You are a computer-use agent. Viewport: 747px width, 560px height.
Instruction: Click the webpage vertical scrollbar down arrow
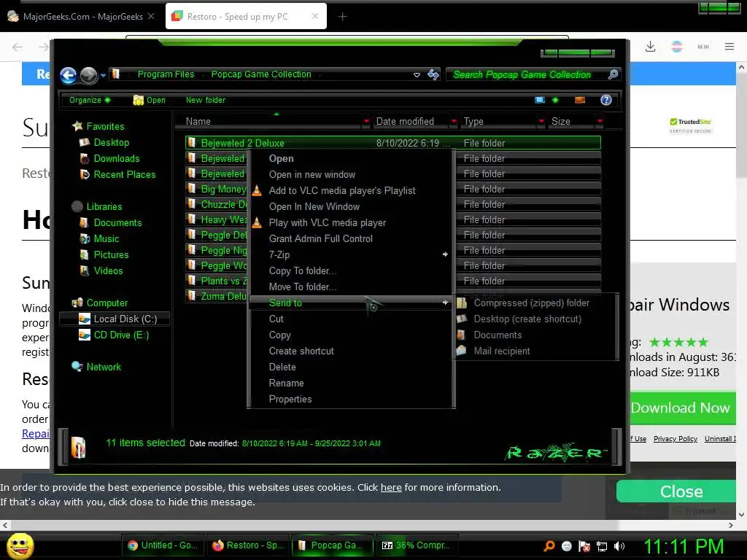coord(741,514)
